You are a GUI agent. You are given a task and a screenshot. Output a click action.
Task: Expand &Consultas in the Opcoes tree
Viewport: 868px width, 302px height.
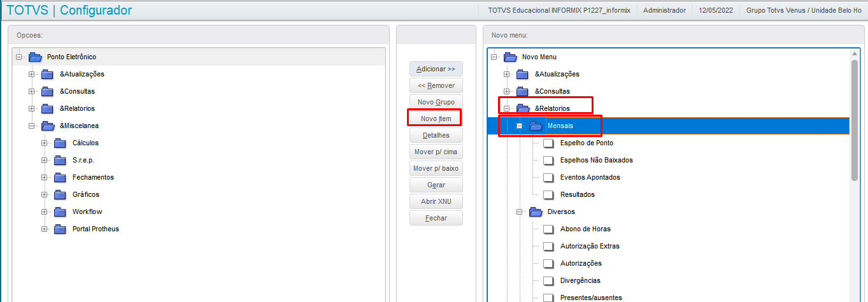[x=32, y=91]
